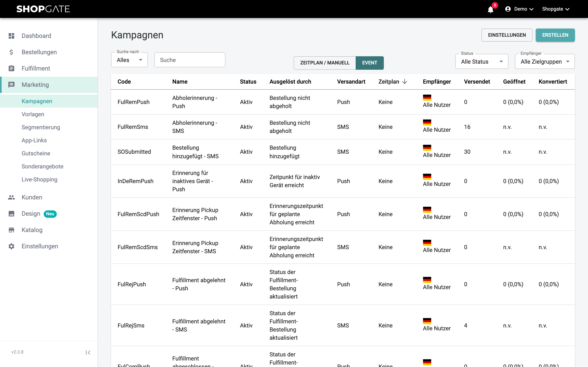Open the Vorlagen submenu item
The width and height of the screenshot is (588, 367).
(33, 114)
